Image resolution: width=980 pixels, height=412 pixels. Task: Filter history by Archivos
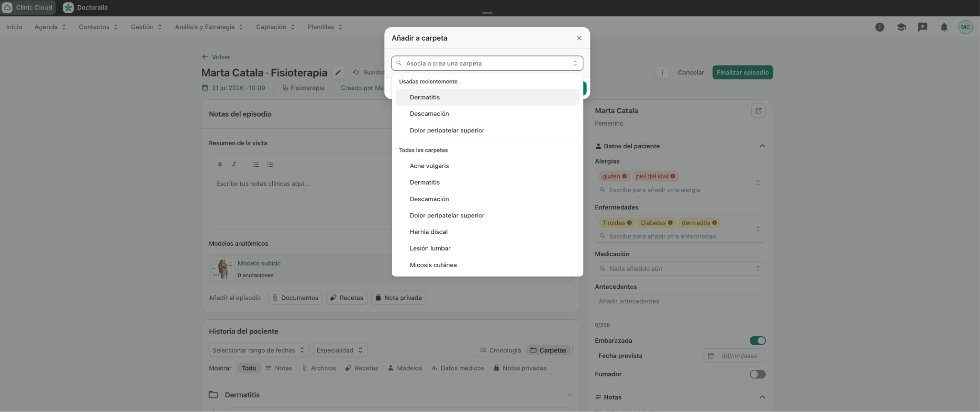tap(319, 368)
